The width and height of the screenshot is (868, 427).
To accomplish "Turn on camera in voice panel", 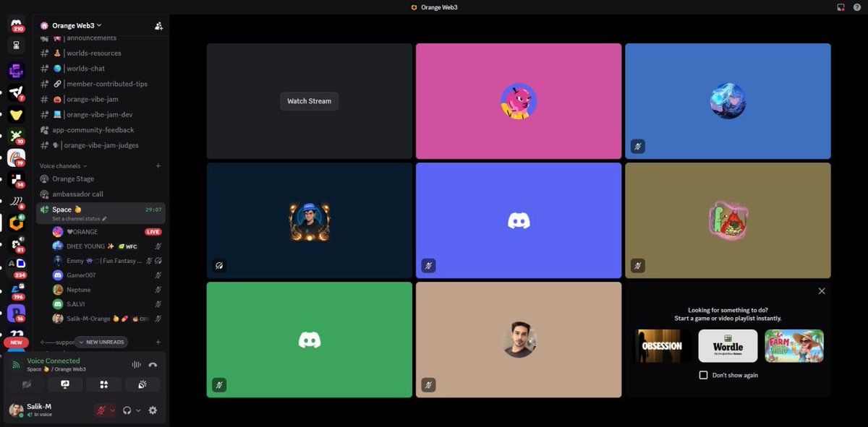I will pyautogui.click(x=27, y=384).
